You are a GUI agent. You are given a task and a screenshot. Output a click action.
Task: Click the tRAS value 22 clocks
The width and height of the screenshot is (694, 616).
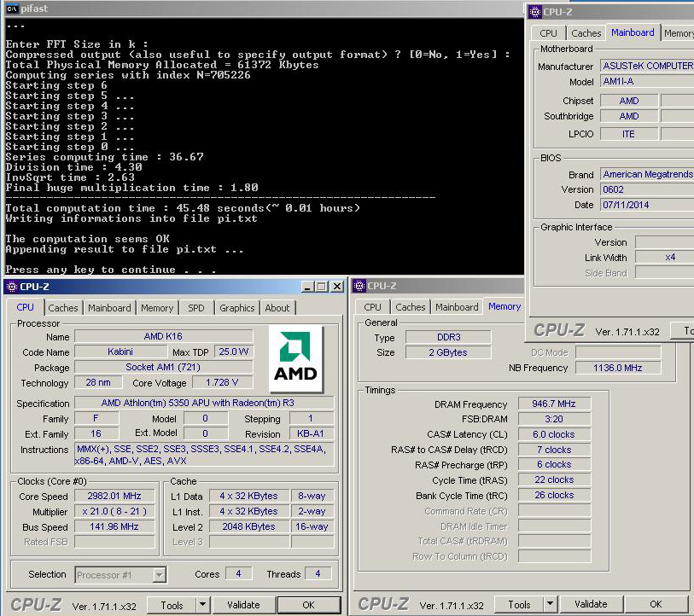click(554, 479)
